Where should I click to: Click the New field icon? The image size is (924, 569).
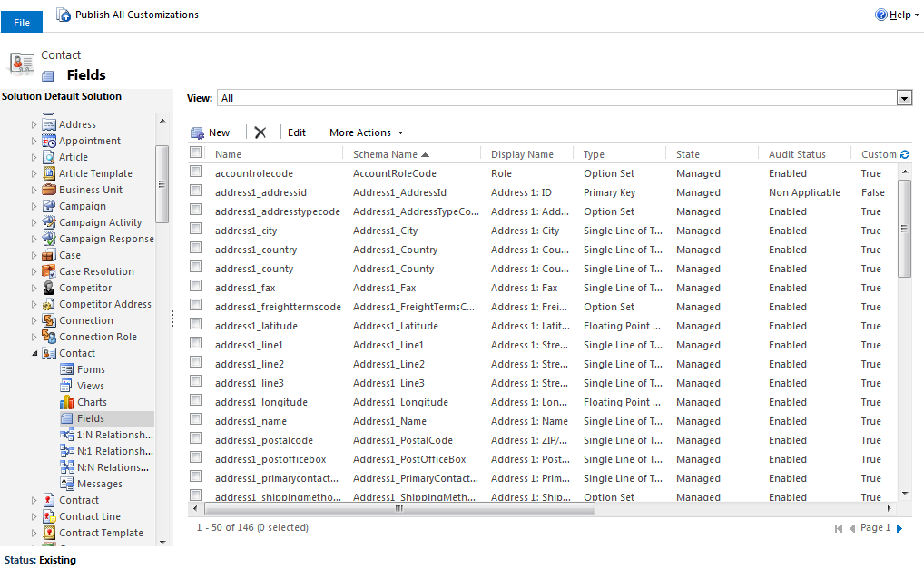(x=197, y=132)
